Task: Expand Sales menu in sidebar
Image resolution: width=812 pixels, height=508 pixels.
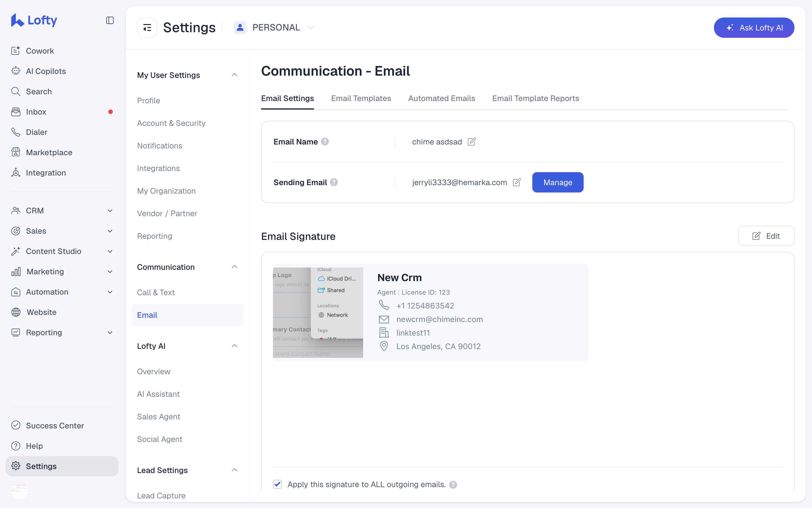Action: pos(110,231)
